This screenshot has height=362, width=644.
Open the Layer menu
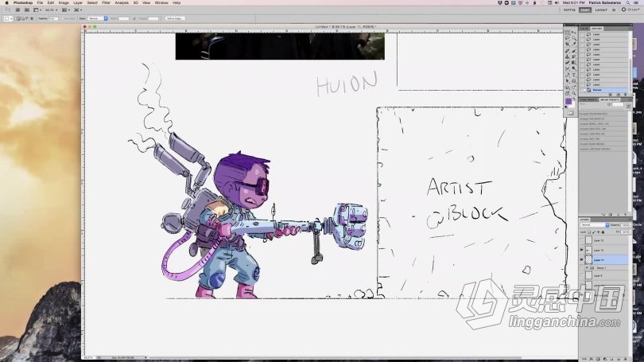(x=78, y=3)
